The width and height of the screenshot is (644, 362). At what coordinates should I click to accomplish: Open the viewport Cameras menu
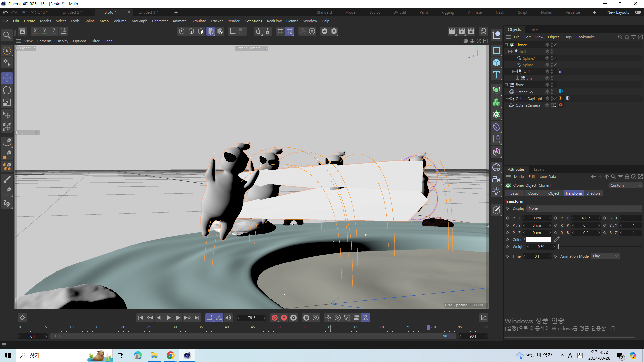click(x=44, y=41)
